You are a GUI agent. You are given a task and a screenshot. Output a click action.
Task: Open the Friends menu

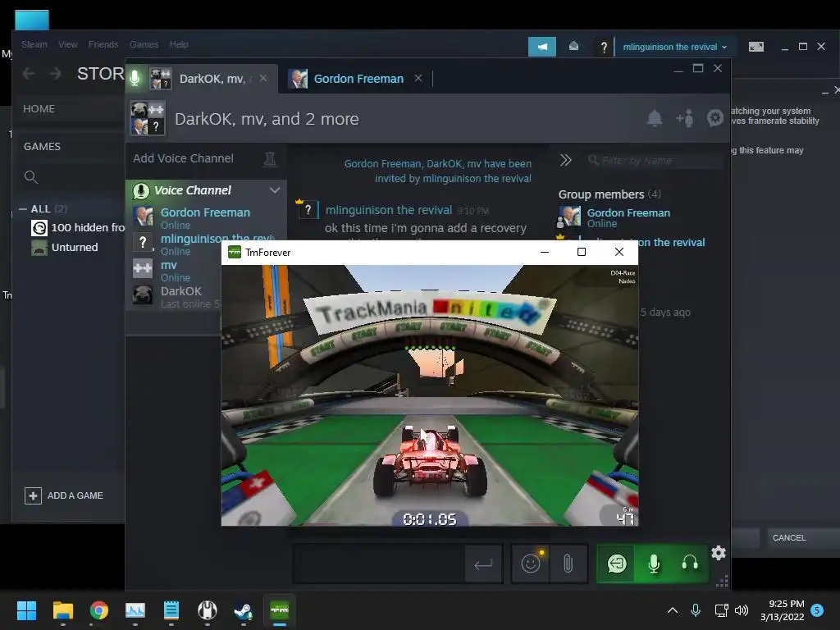(103, 44)
